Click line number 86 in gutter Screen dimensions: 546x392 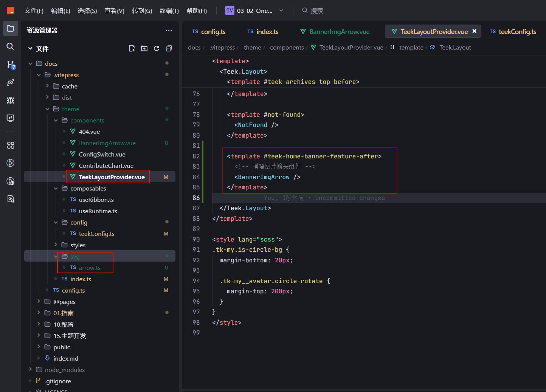pyautogui.click(x=196, y=198)
